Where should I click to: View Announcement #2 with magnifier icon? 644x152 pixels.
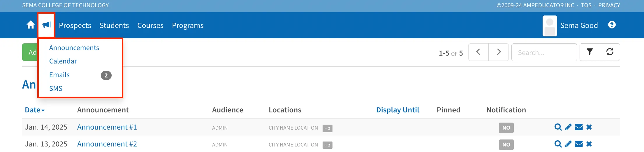[558, 144]
